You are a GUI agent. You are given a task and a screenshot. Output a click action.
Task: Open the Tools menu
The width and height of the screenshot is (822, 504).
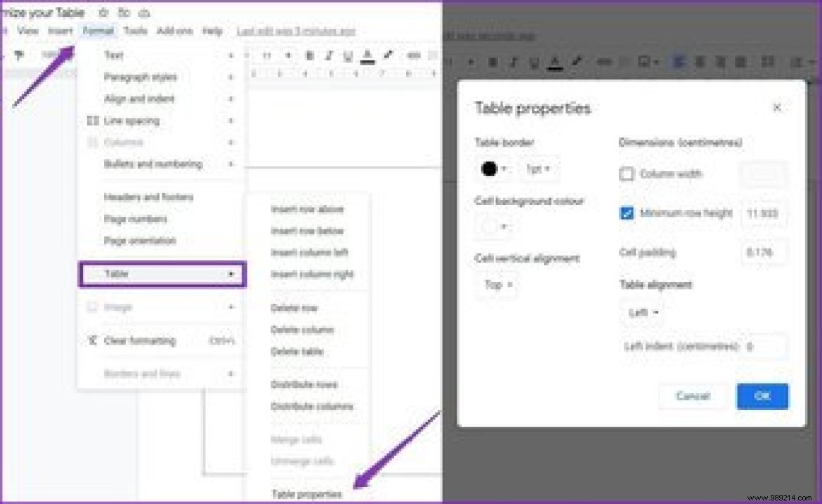[x=135, y=31]
